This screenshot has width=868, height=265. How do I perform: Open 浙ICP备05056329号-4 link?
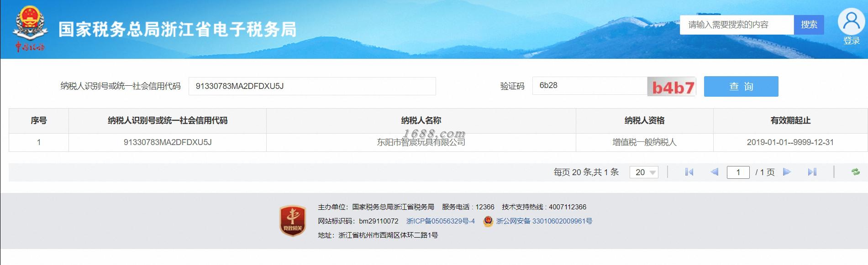441,221
